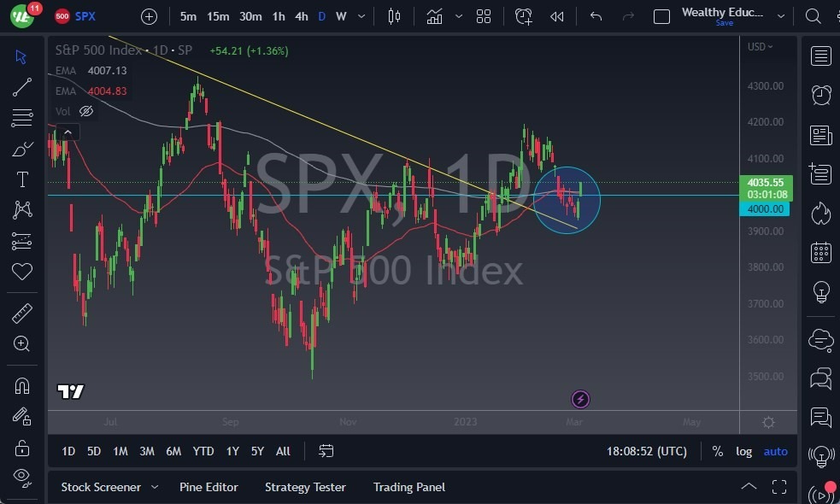Enable logarithmic price scale

[743, 451]
